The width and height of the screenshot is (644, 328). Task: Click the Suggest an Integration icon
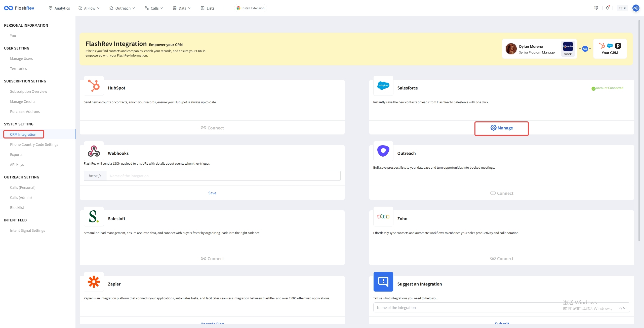tap(383, 282)
